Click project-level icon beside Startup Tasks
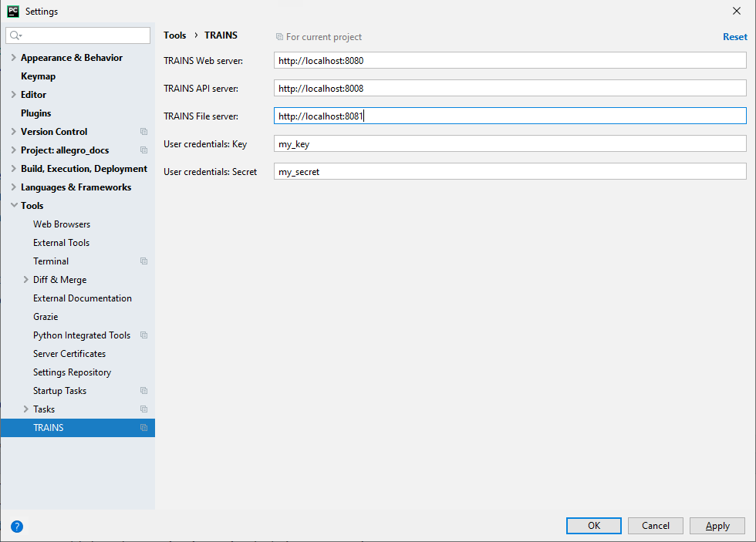The image size is (756, 542). point(143,391)
